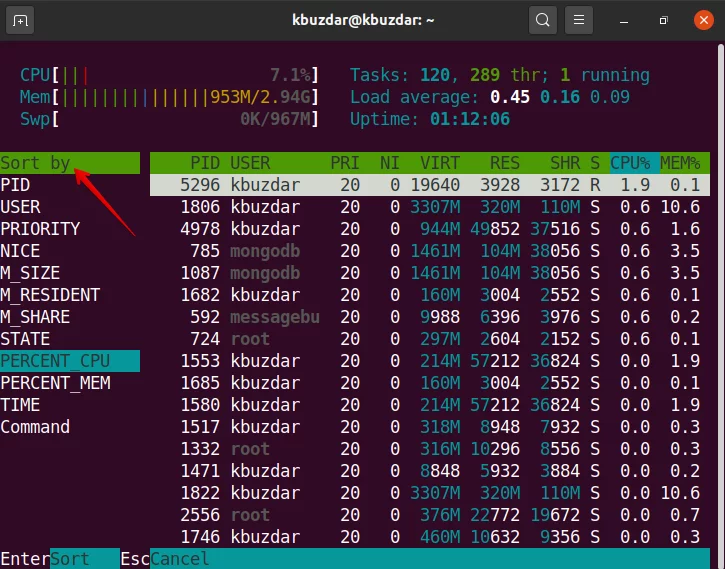Click the RES column header

[504, 163]
